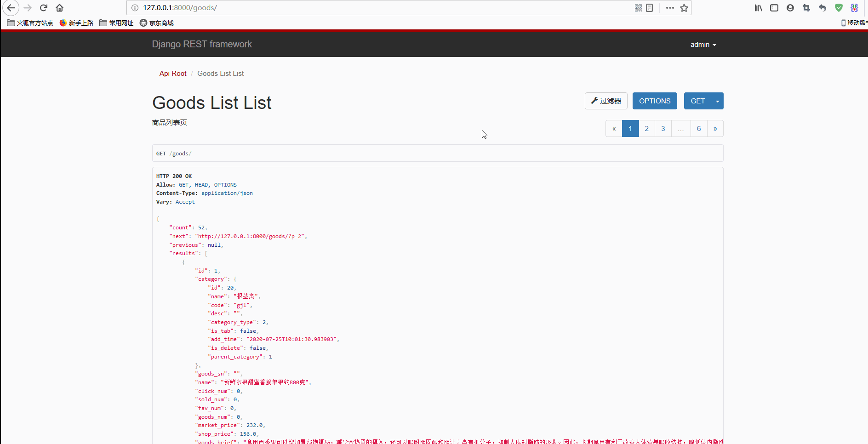Image resolution: width=868 pixels, height=444 pixels.
Task: Enable reader mode icon in address bar
Action: (x=649, y=8)
